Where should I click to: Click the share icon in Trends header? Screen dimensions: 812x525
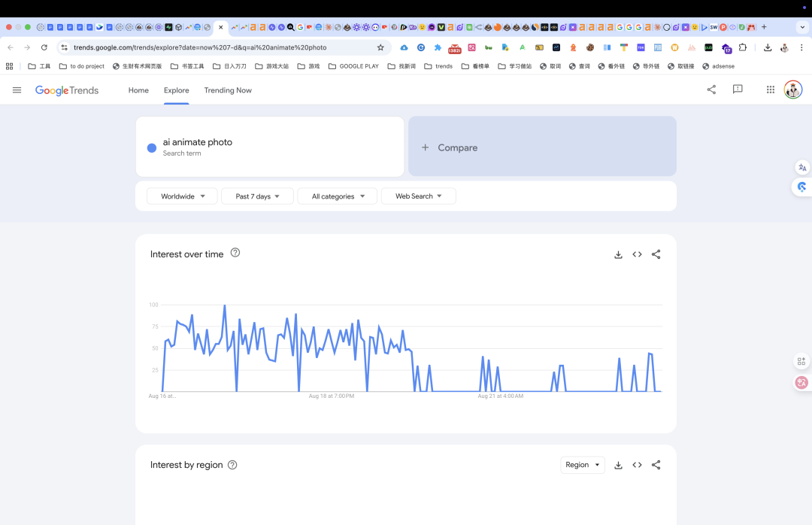[711, 90]
